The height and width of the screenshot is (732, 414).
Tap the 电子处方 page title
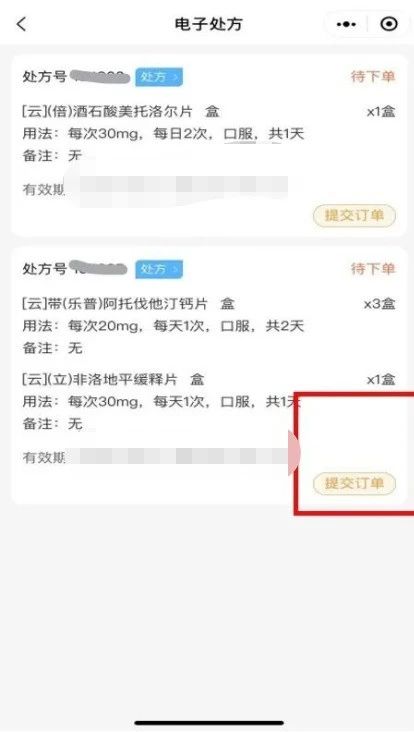click(x=209, y=24)
